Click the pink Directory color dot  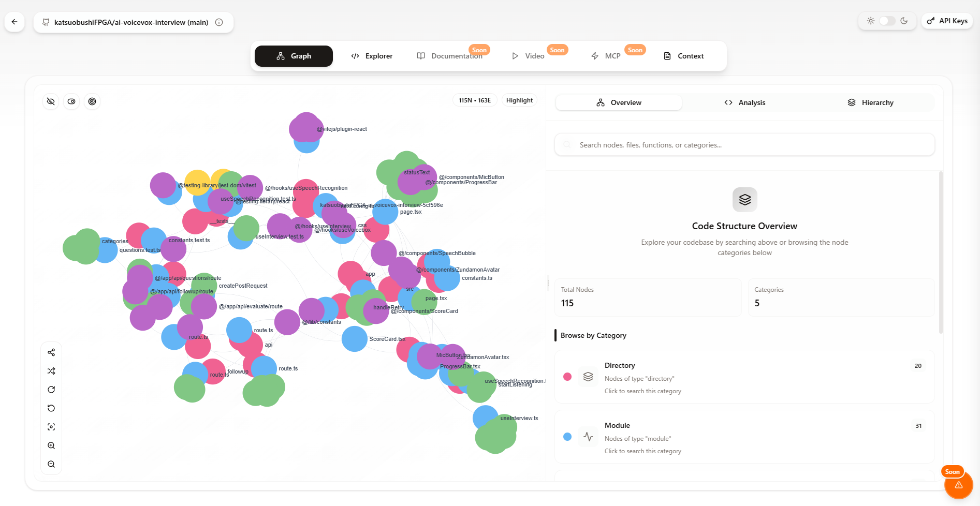point(567,377)
